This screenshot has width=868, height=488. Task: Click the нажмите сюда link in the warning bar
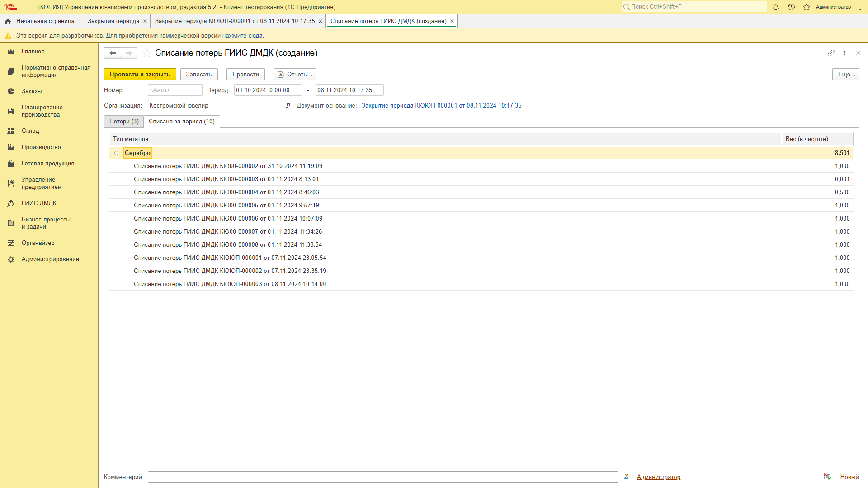coord(242,36)
